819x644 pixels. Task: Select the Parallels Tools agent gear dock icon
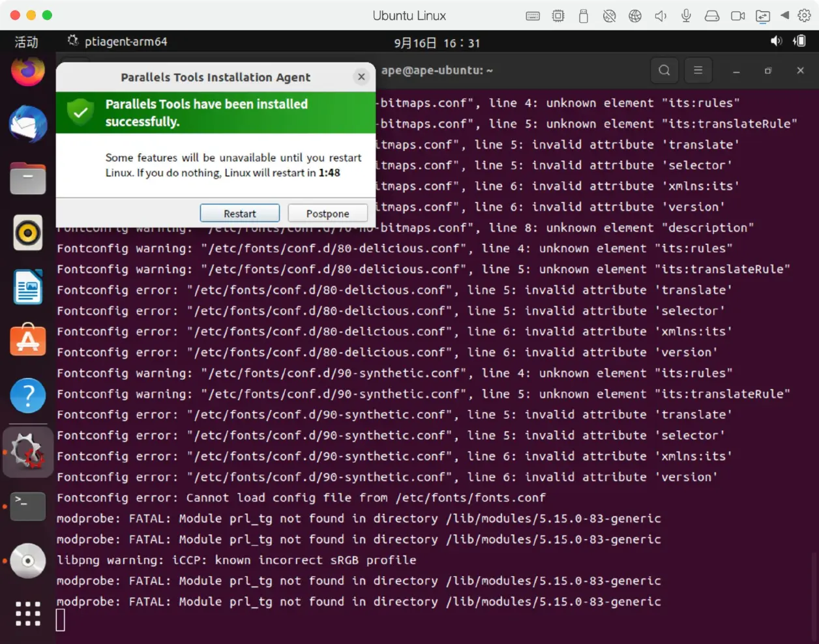pos(28,451)
